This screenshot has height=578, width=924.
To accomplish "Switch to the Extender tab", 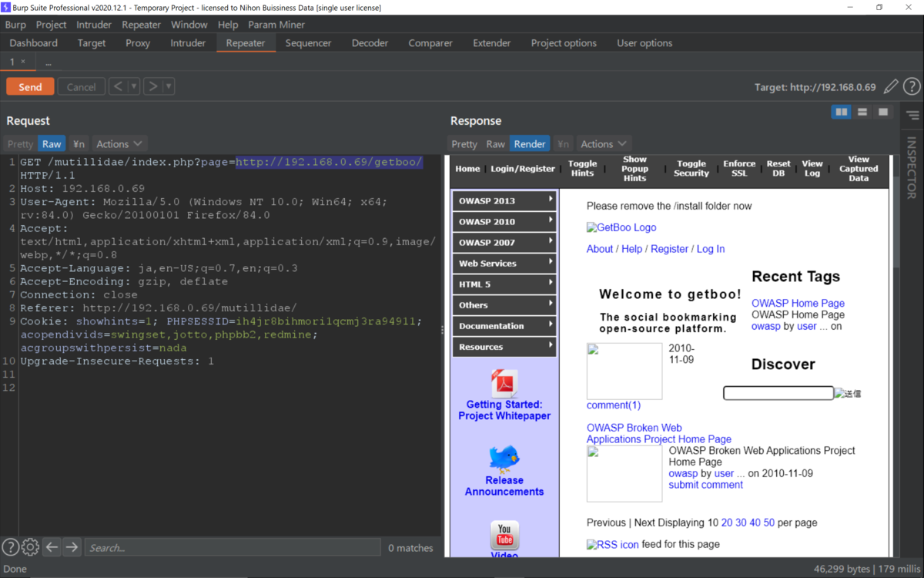I will (x=491, y=43).
